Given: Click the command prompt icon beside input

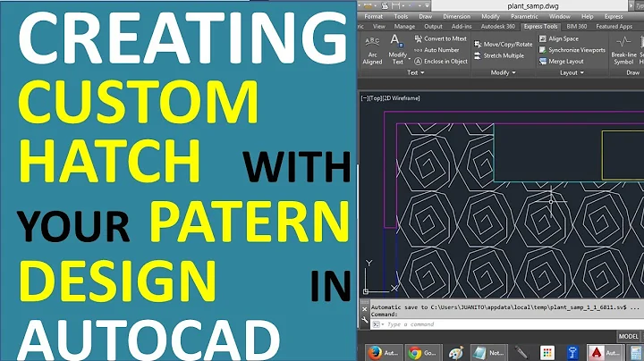Looking at the screenshot, I should [376, 324].
